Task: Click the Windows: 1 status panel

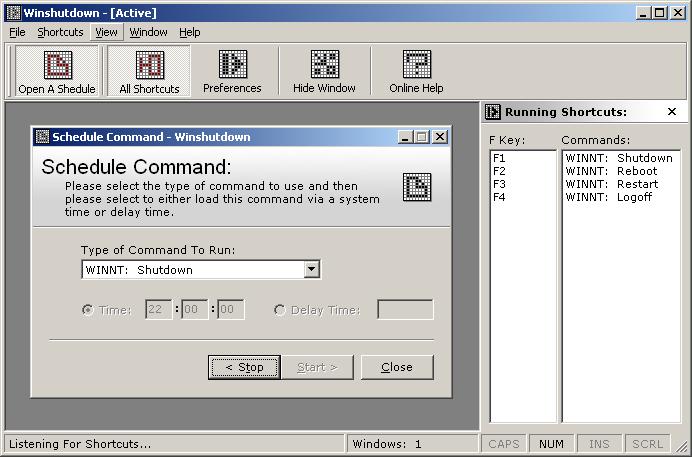Action: [413, 444]
